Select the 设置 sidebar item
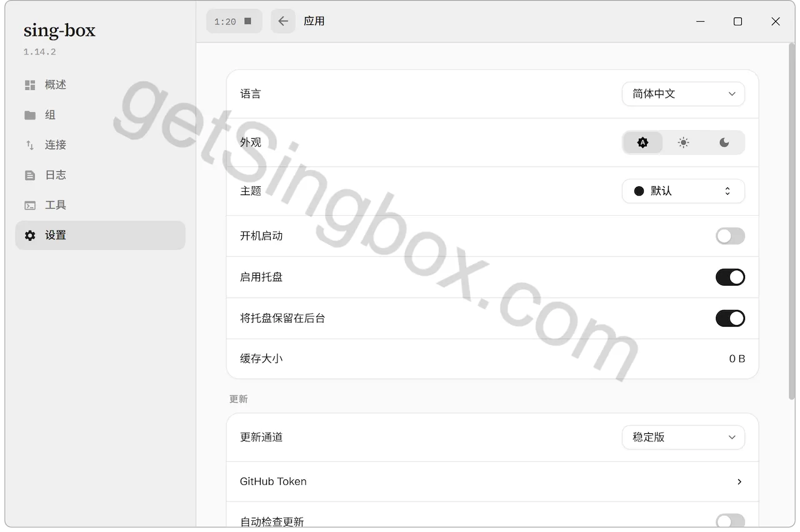Image resolution: width=800 pixels, height=532 pixels. [x=100, y=236]
